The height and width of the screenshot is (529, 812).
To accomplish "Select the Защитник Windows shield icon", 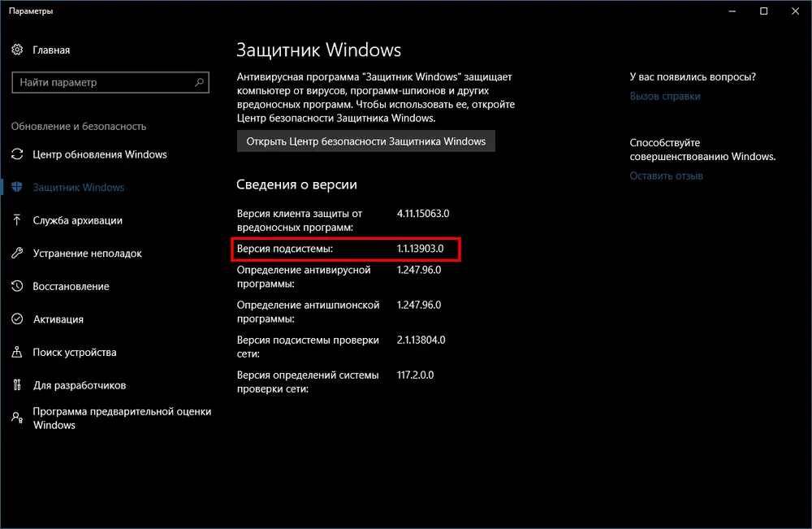I will point(18,187).
